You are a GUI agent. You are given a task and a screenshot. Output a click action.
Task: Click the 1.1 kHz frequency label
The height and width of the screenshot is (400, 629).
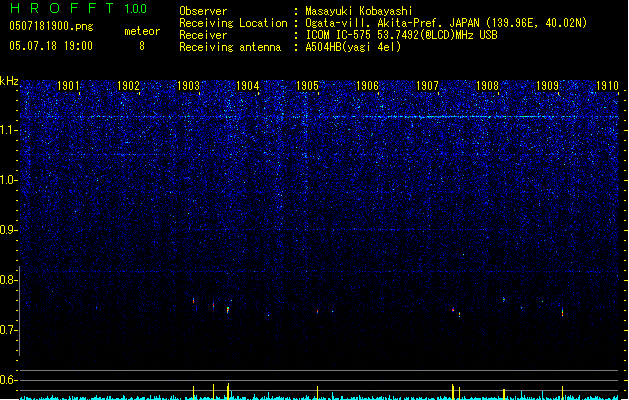click(x=8, y=130)
